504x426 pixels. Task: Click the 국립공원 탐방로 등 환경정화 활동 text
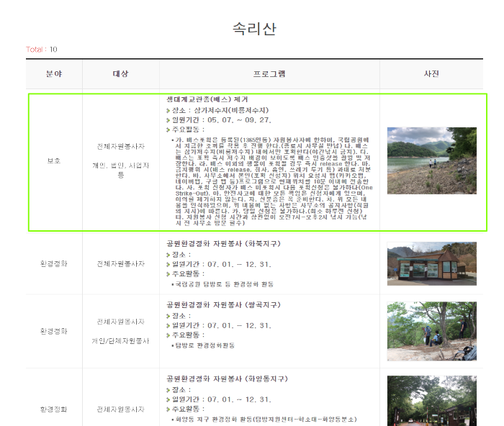coord(225,284)
